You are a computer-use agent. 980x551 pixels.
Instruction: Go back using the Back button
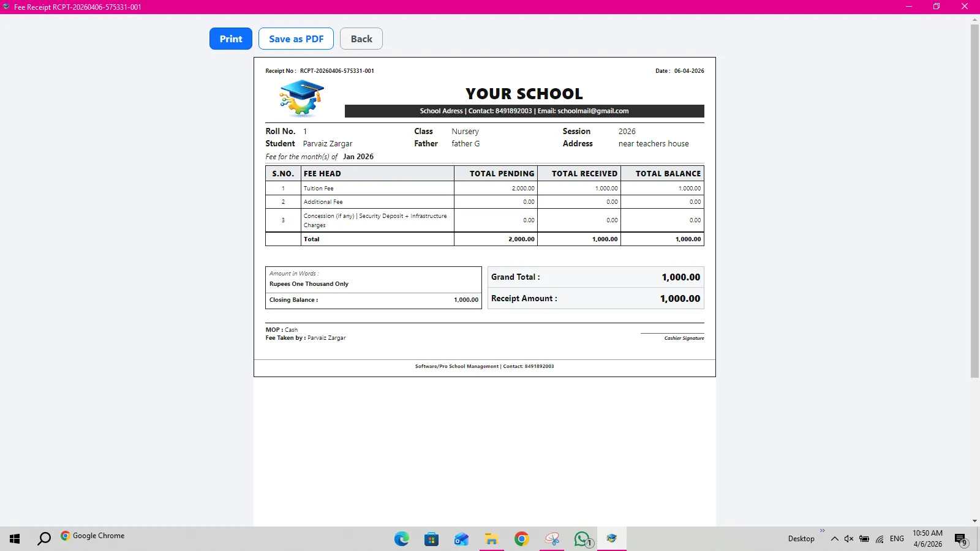(x=361, y=39)
